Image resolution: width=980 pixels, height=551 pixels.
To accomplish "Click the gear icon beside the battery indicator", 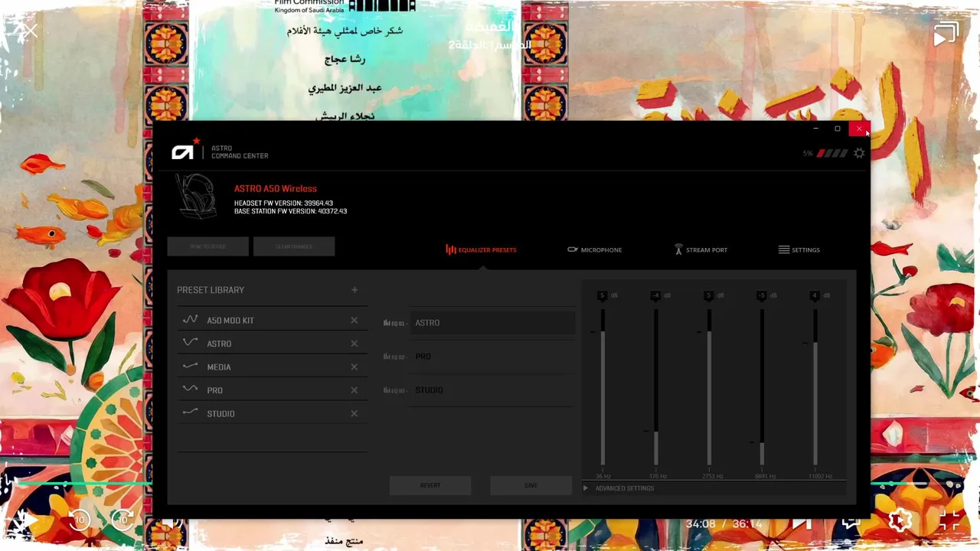I will pos(859,153).
